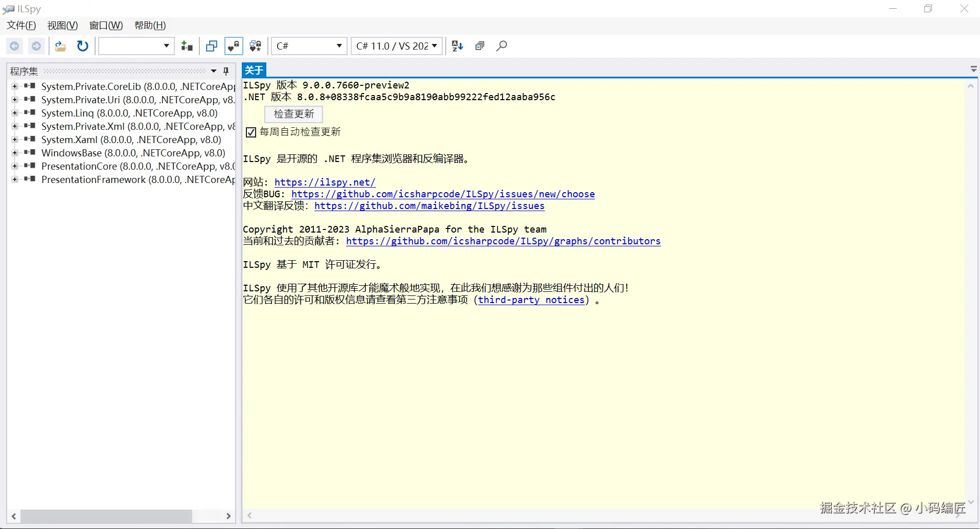Screen dimensions: 980x529
Task: Select PresentationCore (8.0.0.0) tree row
Action: point(138,166)
